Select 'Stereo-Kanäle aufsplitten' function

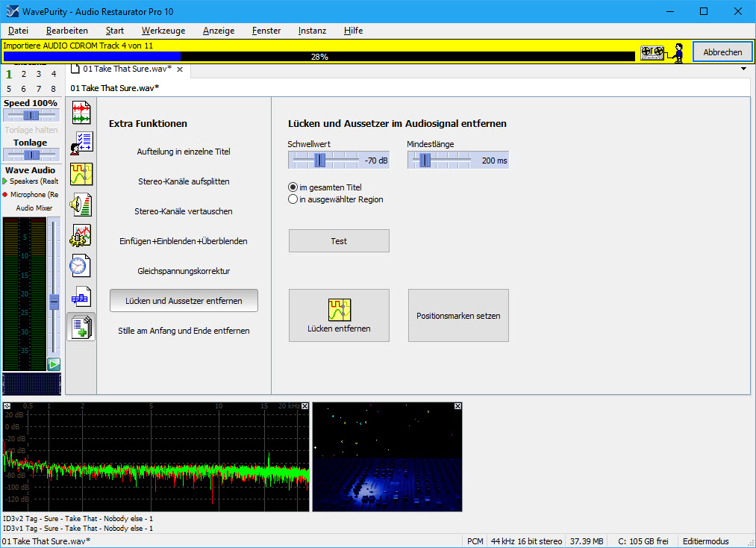click(184, 181)
